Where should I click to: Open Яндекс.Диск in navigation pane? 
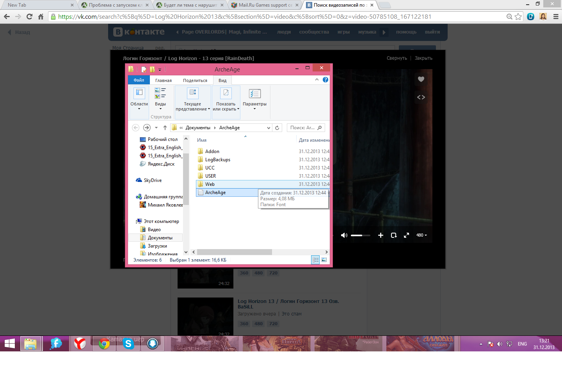pyautogui.click(x=158, y=164)
